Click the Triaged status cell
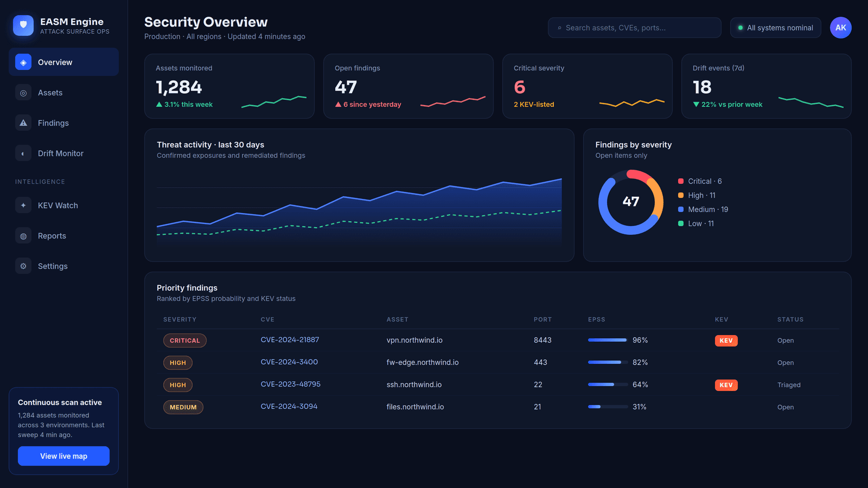 point(789,385)
